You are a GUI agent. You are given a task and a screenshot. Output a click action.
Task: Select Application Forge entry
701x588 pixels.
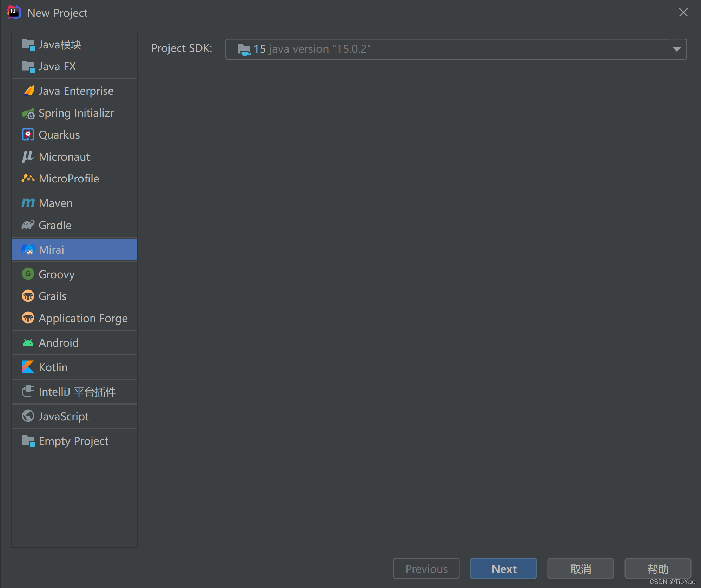[74, 318]
